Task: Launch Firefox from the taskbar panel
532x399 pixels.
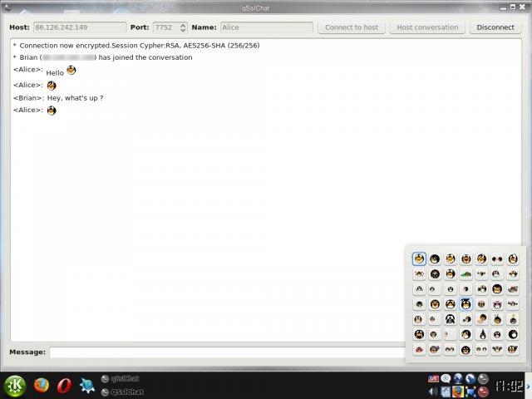Action: [x=41, y=385]
